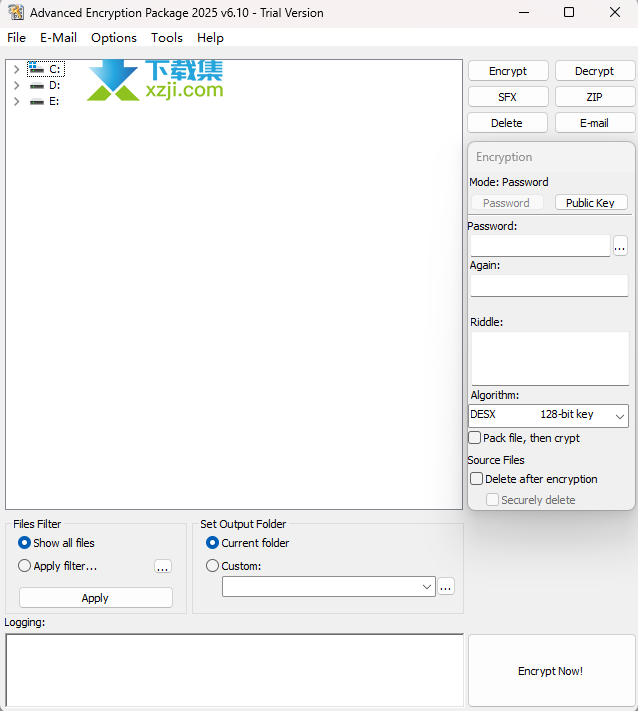Open the filter settings ellipsis button
Image resolution: width=638 pixels, height=711 pixels.
163,567
